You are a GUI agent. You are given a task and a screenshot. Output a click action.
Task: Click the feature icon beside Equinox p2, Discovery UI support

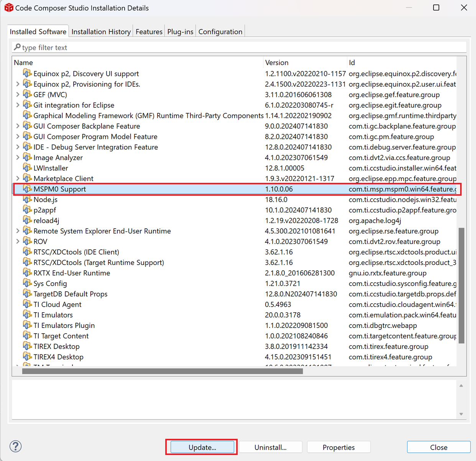27,73
